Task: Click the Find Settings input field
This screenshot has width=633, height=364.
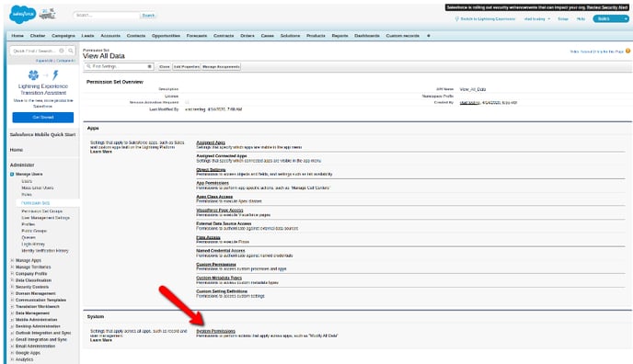Action: (x=119, y=66)
